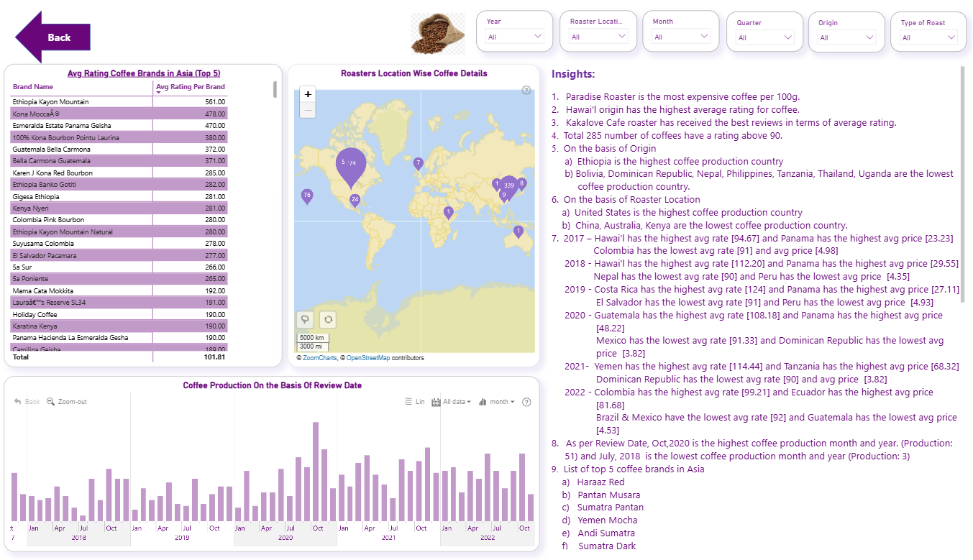
Task: Reset the map view with refresh icon
Action: (x=327, y=319)
